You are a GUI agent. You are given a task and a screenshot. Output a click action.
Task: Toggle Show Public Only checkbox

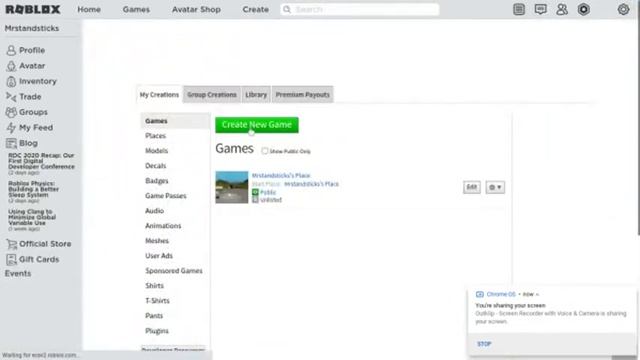(x=265, y=151)
